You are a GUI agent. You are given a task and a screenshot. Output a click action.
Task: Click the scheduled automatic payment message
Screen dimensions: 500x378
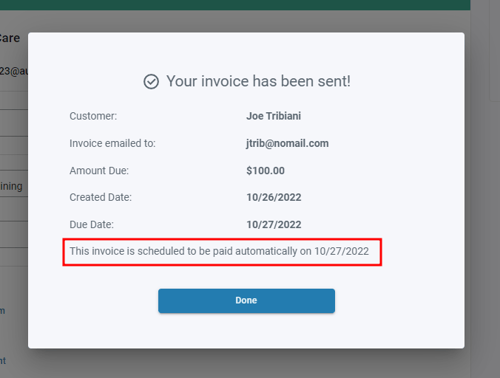point(219,251)
